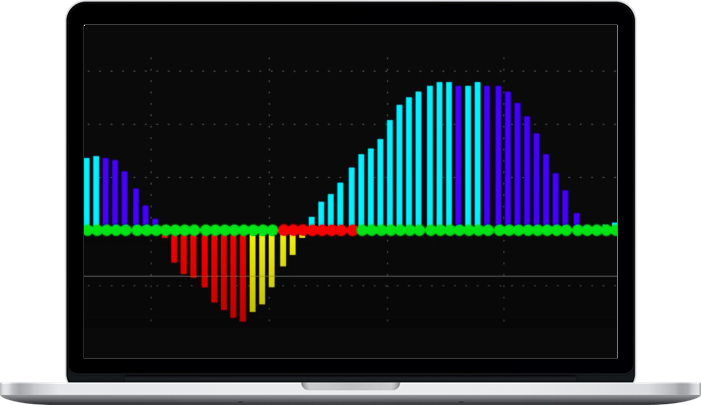Select the last green dot before red dots
Image resolution: width=701 pixels, height=405 pixels.
(272, 230)
